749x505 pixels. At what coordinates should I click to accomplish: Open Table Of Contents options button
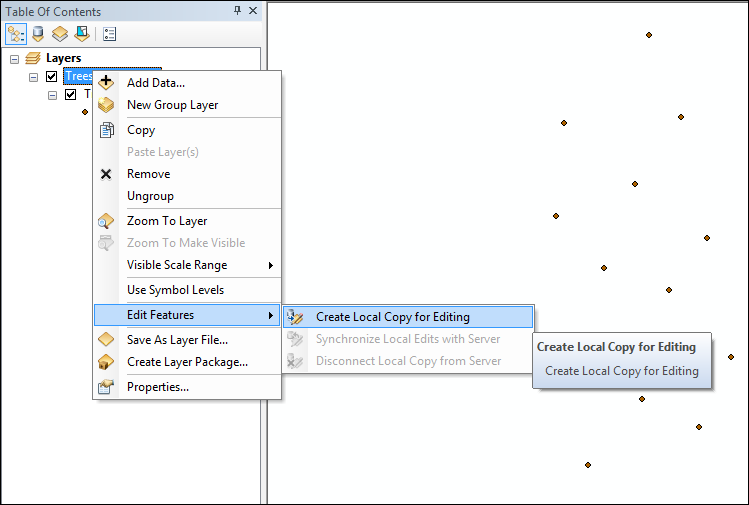109,34
